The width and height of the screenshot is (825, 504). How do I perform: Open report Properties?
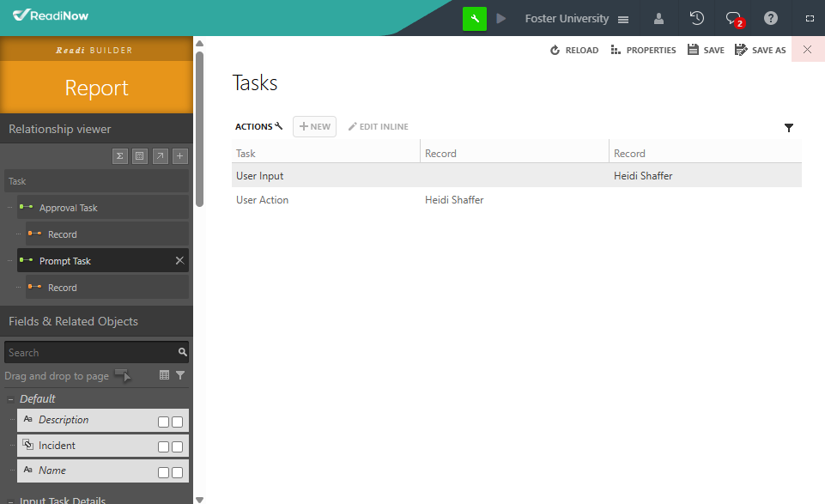coord(643,50)
